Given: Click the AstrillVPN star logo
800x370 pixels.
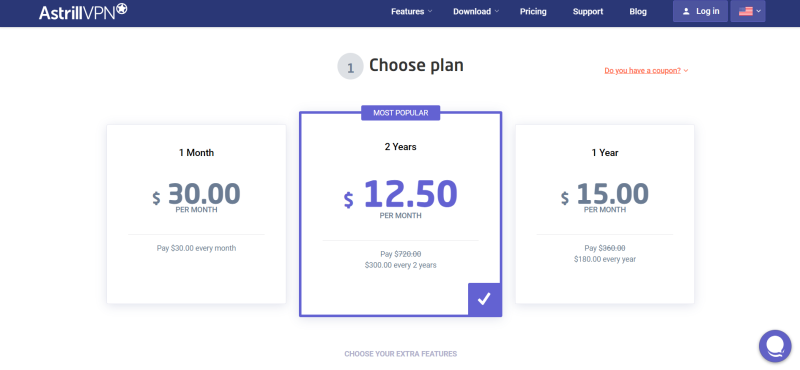Looking at the screenshot, I should pos(121,9).
